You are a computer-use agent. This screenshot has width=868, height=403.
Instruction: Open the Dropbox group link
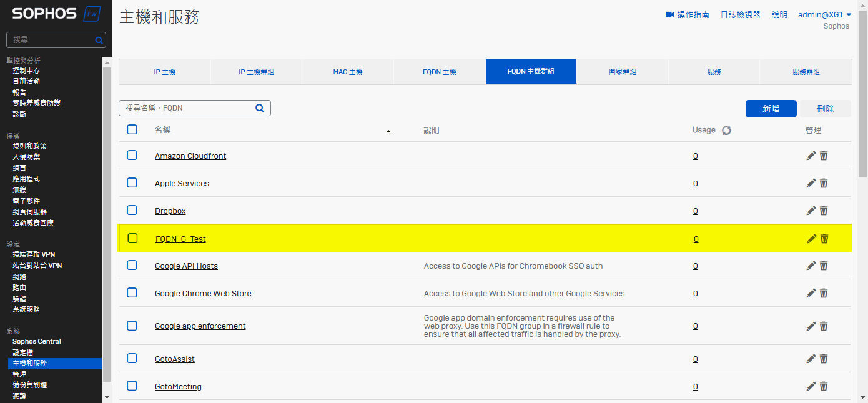click(x=170, y=211)
